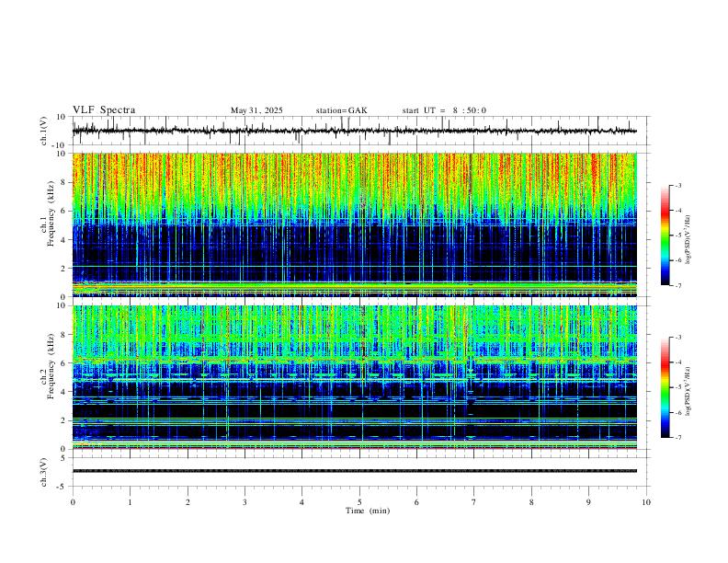Click time axis tick label "1"
728x563 pixels.
tap(130, 502)
